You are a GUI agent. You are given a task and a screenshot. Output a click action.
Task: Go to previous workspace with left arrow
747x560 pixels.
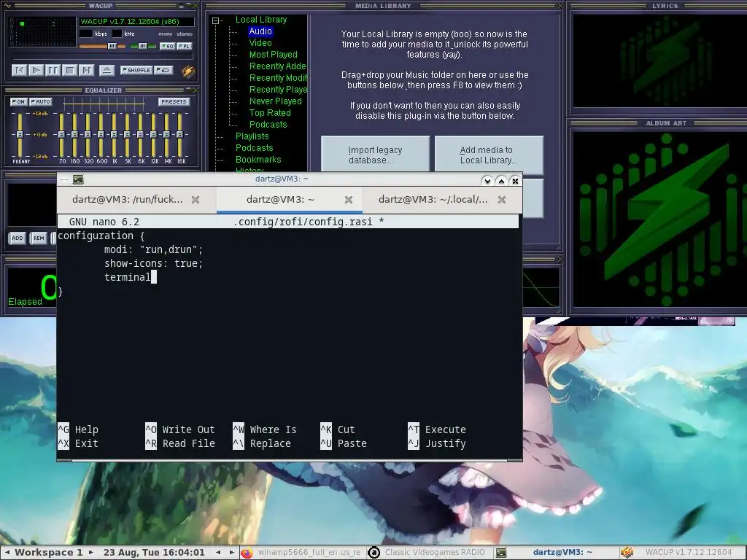(x=7, y=553)
